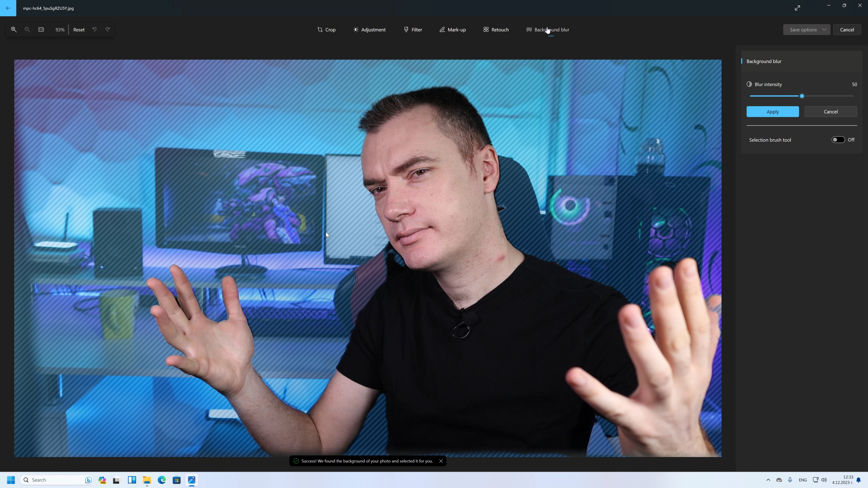This screenshot has height=488, width=868.
Task: Enter full screen with the diagonal arrows icon
Action: point(797,8)
